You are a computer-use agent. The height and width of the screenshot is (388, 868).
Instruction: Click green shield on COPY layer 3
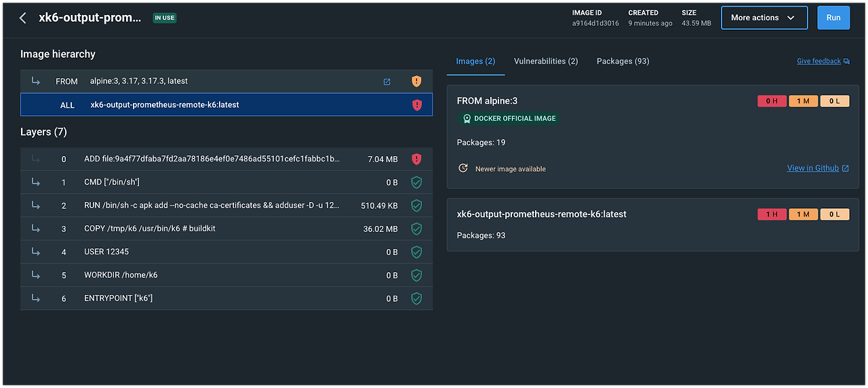(416, 229)
